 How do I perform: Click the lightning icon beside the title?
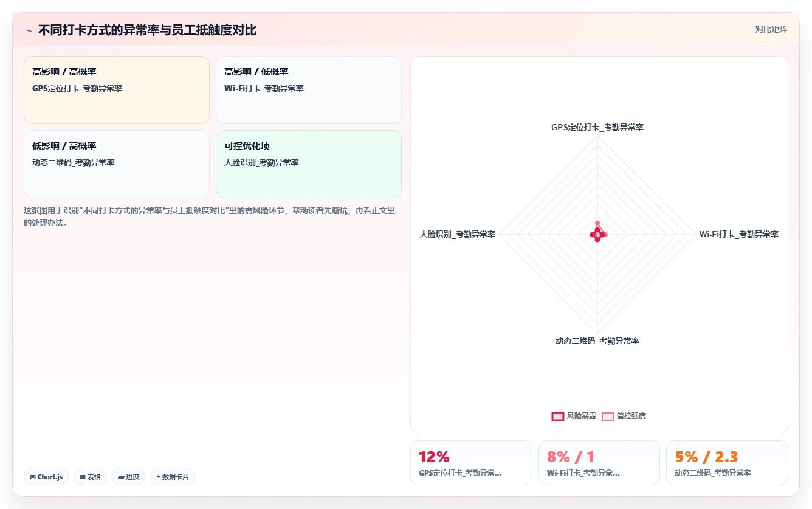pyautogui.click(x=29, y=30)
